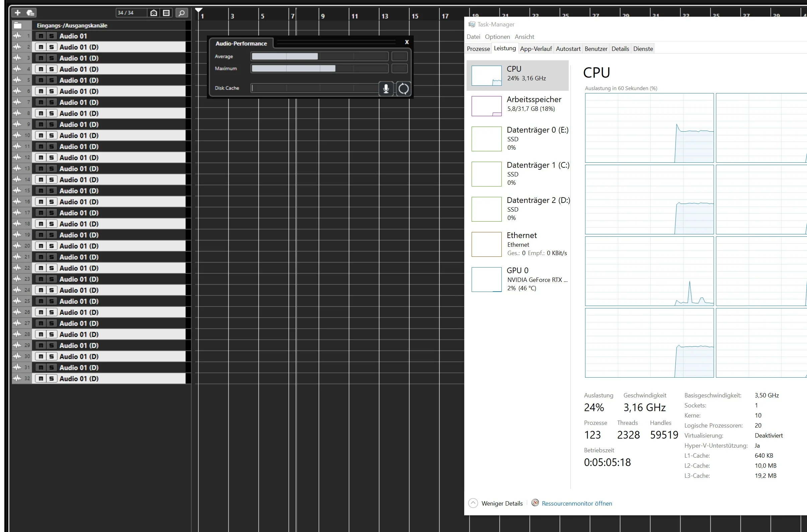Click bar 9 on the timeline ruler
This screenshot has height=532, width=807.
[323, 16]
